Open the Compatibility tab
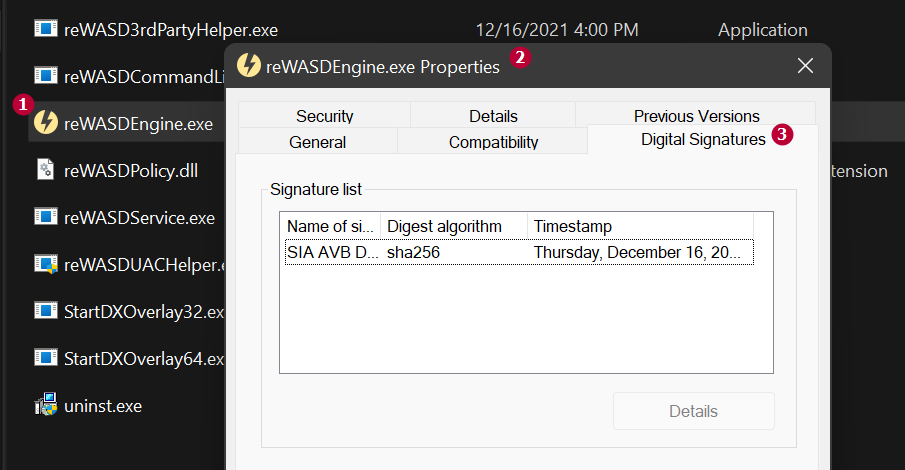 pyautogui.click(x=493, y=141)
